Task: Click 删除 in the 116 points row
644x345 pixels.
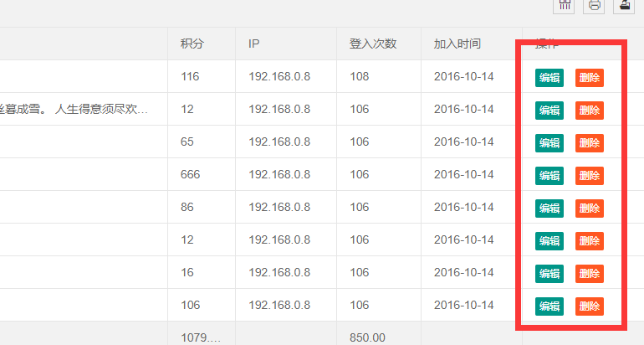Action: coord(590,78)
